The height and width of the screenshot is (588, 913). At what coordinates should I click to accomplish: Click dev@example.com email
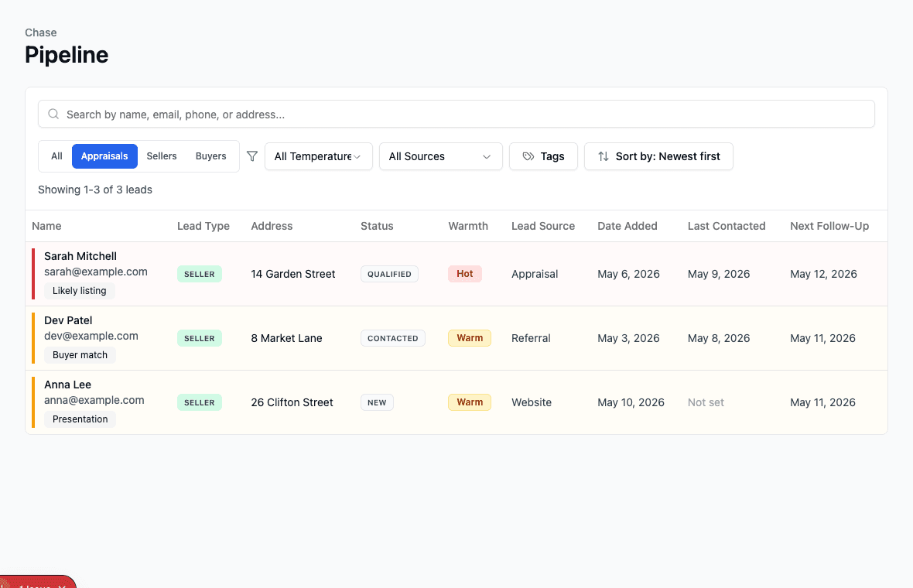coord(91,336)
